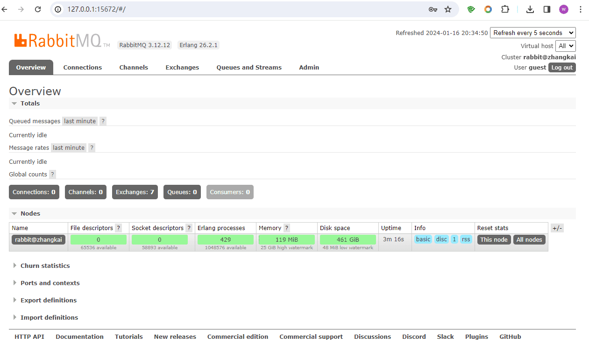Open the Chrome three-dot menu
589x364 pixels.
click(x=581, y=9)
